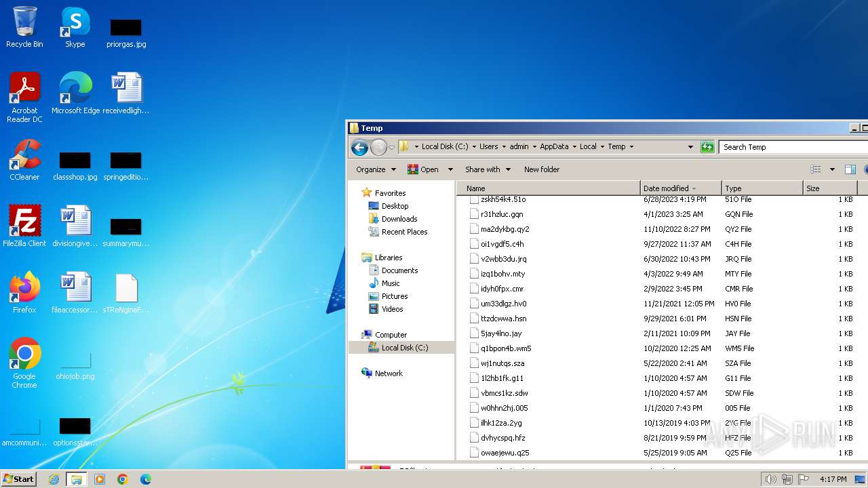
Task: Select the receivedligh Word document icon
Action: coord(126,93)
